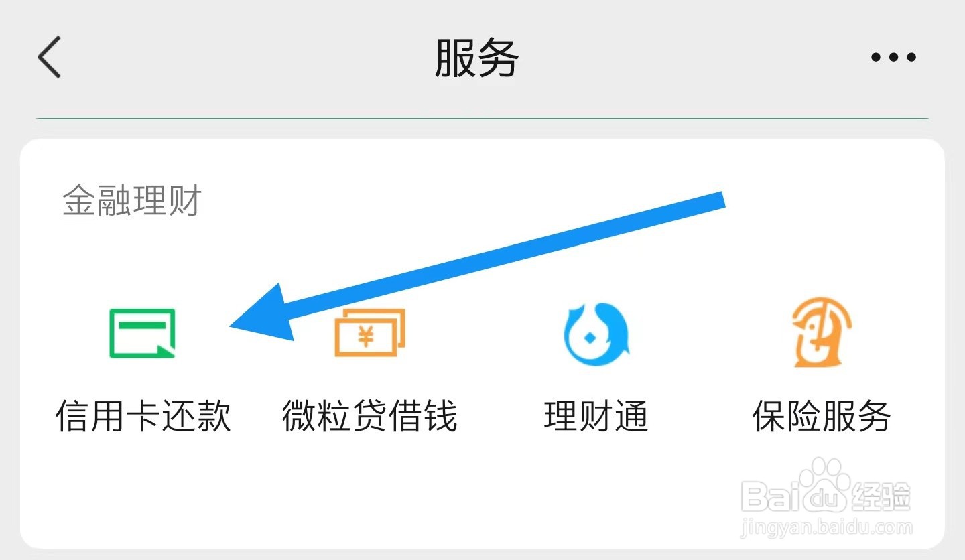Go back using the top-left arrow

[x=50, y=57]
